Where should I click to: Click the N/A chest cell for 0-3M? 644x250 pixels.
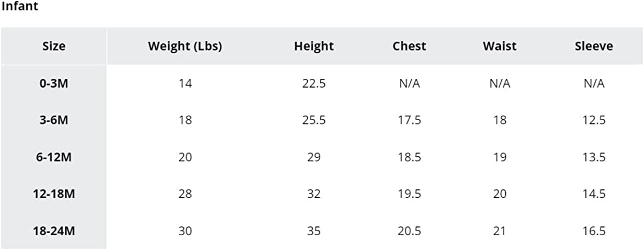[409, 84]
